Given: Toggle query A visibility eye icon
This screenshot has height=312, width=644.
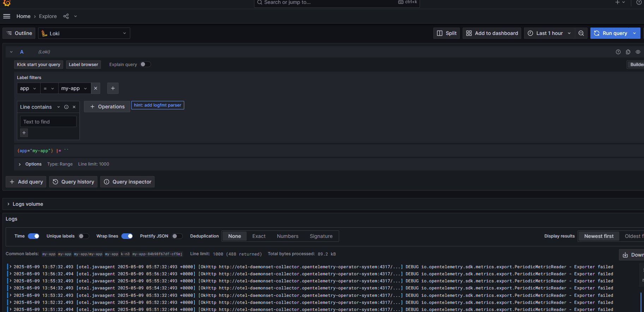Looking at the screenshot, I should click(x=638, y=52).
